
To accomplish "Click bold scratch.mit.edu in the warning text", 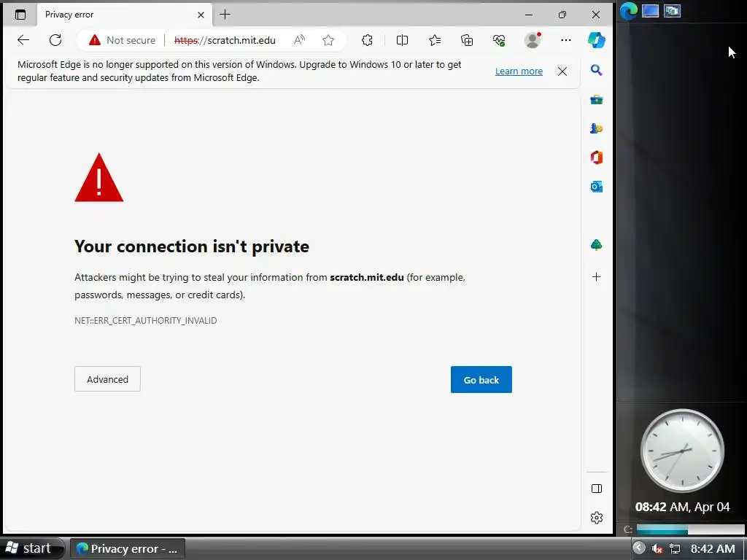I will coord(367,277).
